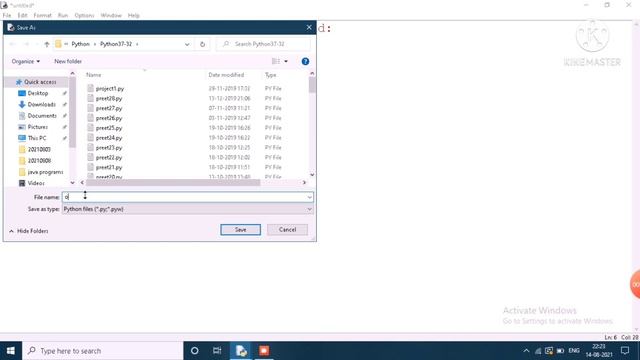Sort by the Type column header
640x360 pixels.
tap(271, 75)
